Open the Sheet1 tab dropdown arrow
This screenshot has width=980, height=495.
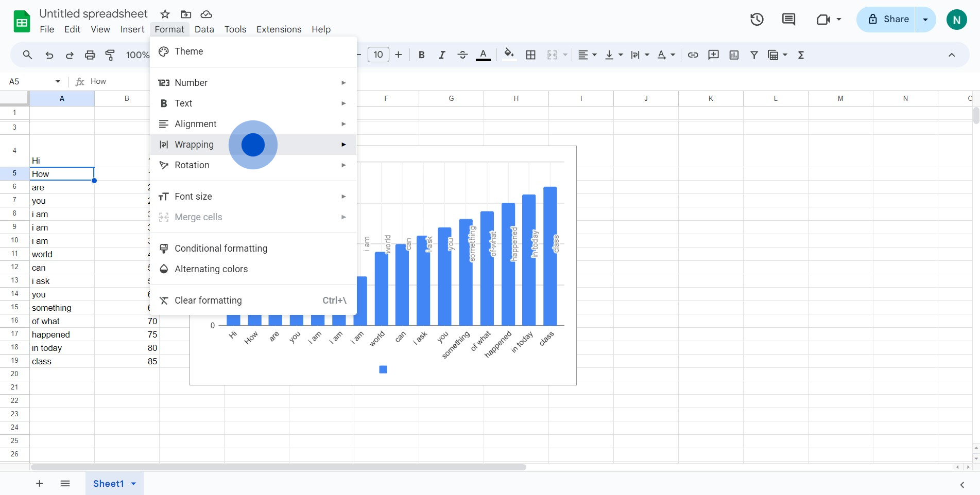pos(134,484)
